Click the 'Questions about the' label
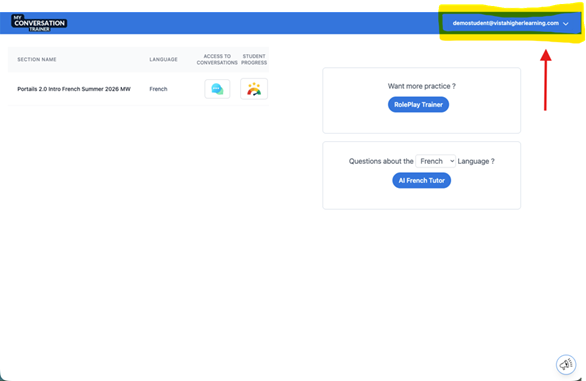Viewport: 586px width, 381px height. pos(381,161)
